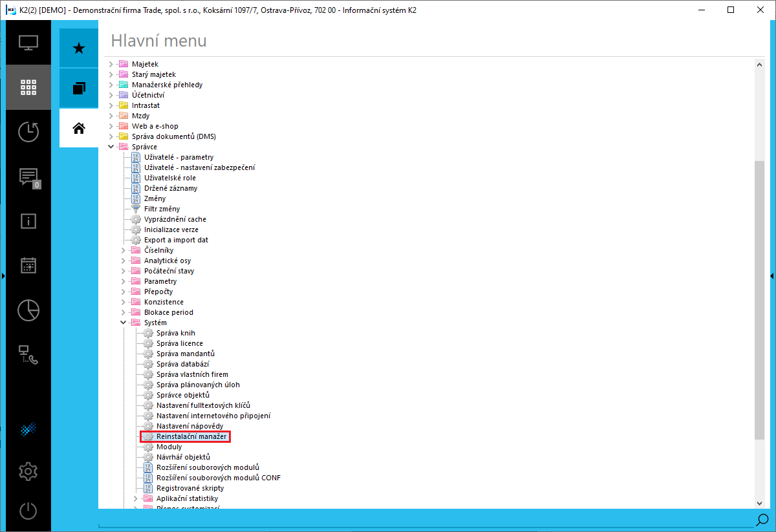Screen dimensions: 776x532
Task: Expand the Intrastat folder
Action: pos(111,105)
